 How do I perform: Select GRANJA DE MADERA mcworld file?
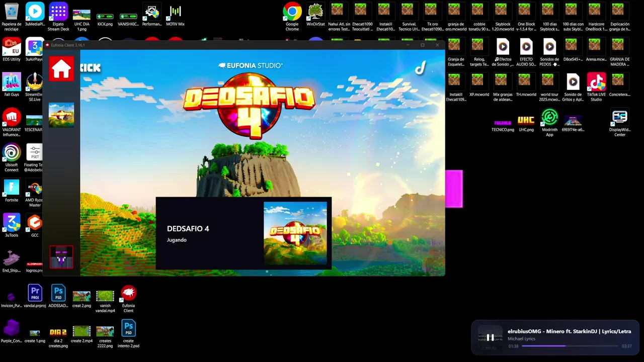coord(620,52)
